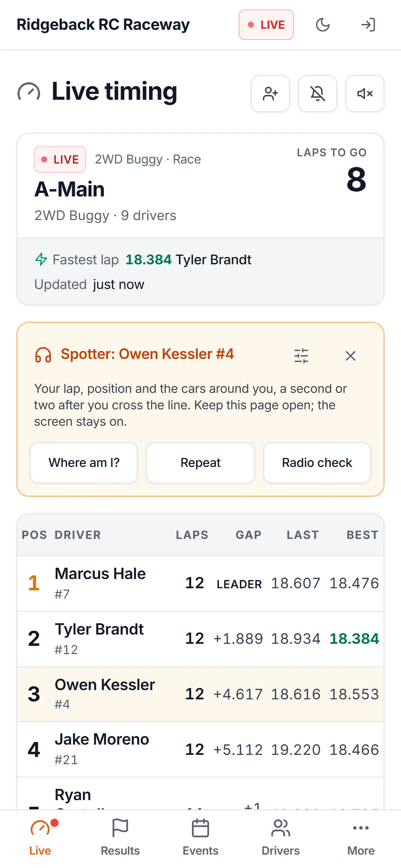Viewport: 401px width, 868px height.
Task: Toggle dark mode with the moon icon
Action: [323, 25]
